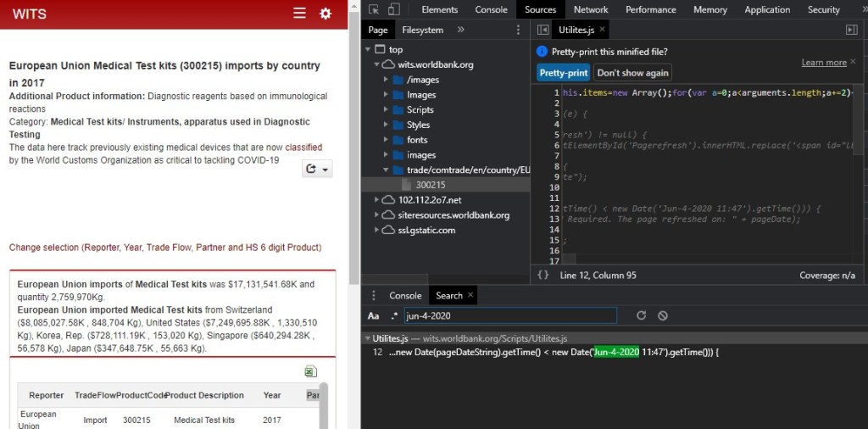Image resolution: width=868 pixels, height=429 pixels.
Task: Click the curly braces format icon
Action: pyautogui.click(x=542, y=275)
